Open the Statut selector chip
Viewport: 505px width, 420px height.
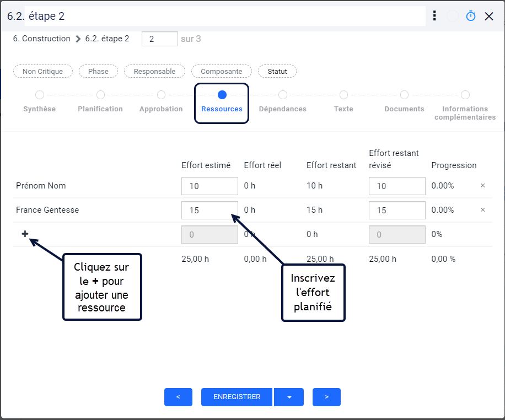pos(277,71)
